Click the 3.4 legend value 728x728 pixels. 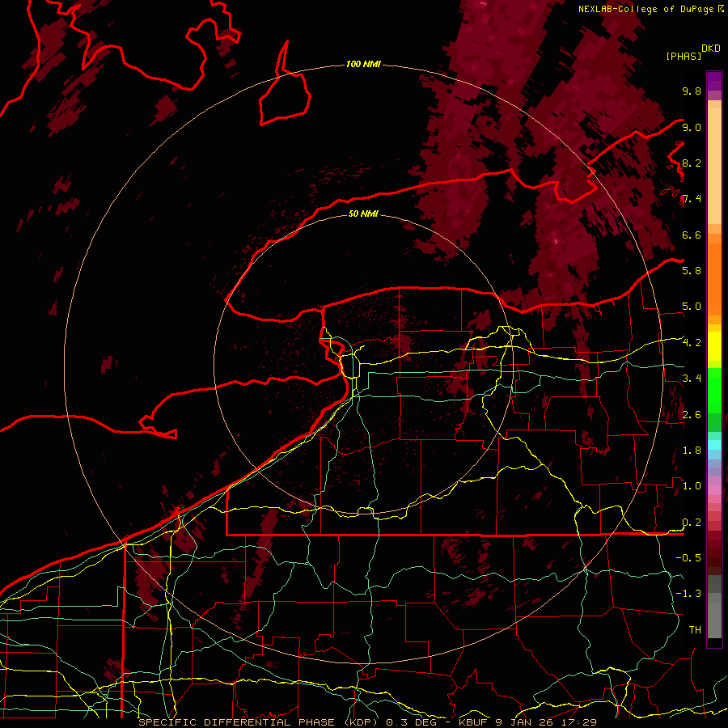[692, 379]
